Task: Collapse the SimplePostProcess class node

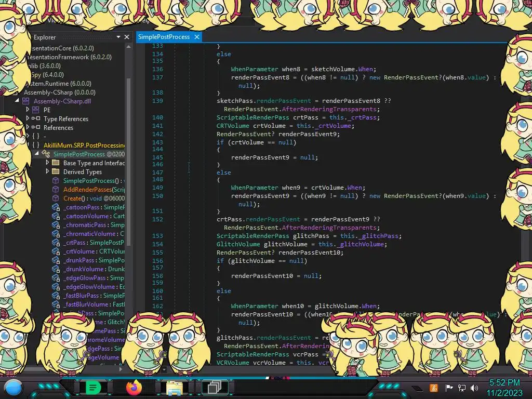Action: pos(37,154)
